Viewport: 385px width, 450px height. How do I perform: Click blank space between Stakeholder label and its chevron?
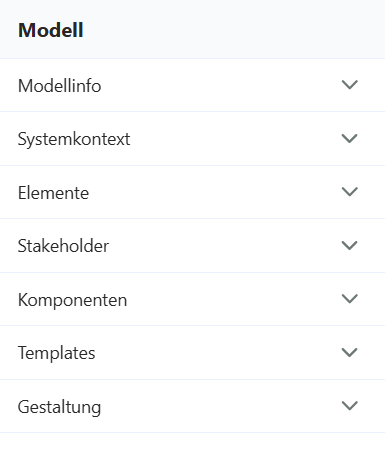(225, 246)
